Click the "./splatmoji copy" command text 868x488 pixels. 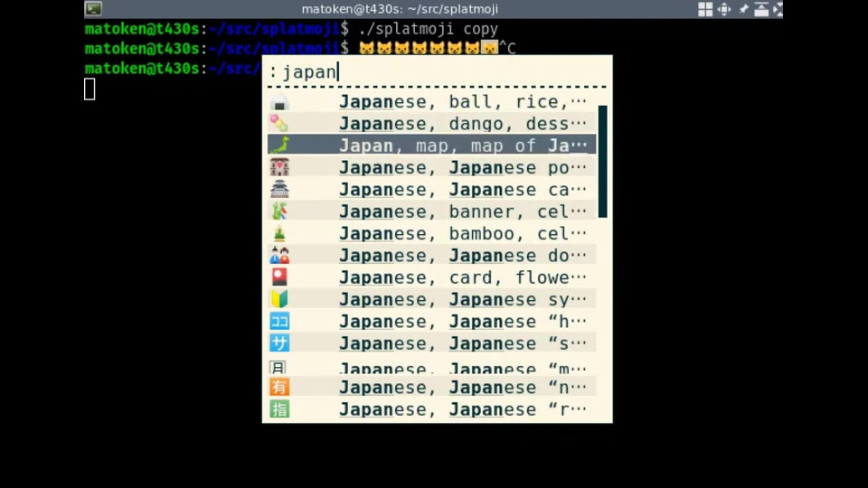point(428,29)
